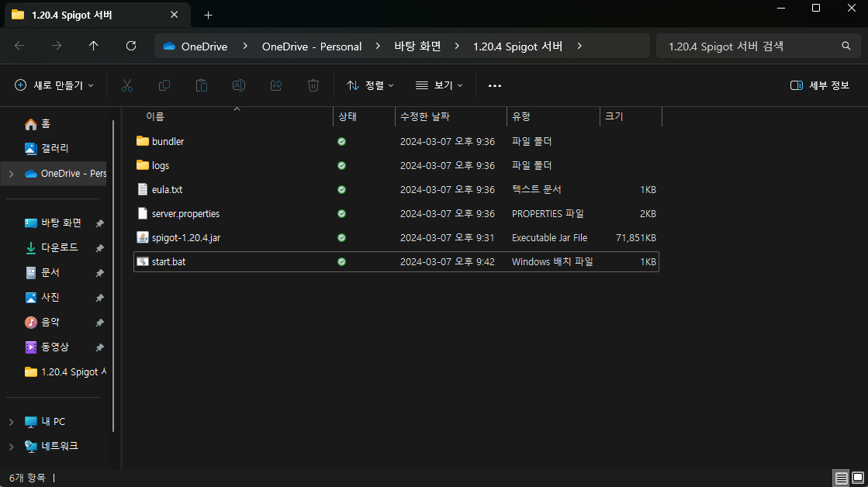Screen dimensions: 868x487
Task: Open the 보기 view dropdown
Action: point(439,85)
